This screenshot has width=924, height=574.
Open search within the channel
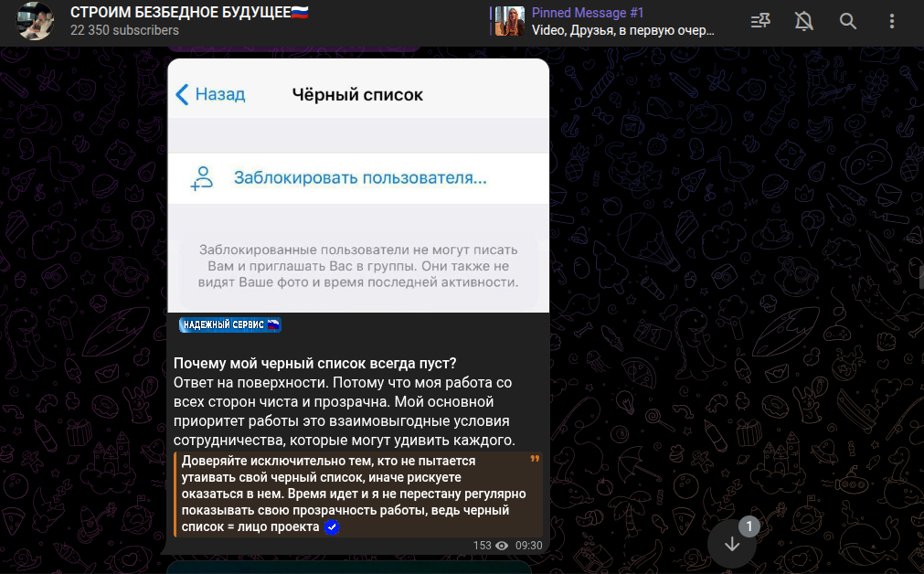point(846,20)
